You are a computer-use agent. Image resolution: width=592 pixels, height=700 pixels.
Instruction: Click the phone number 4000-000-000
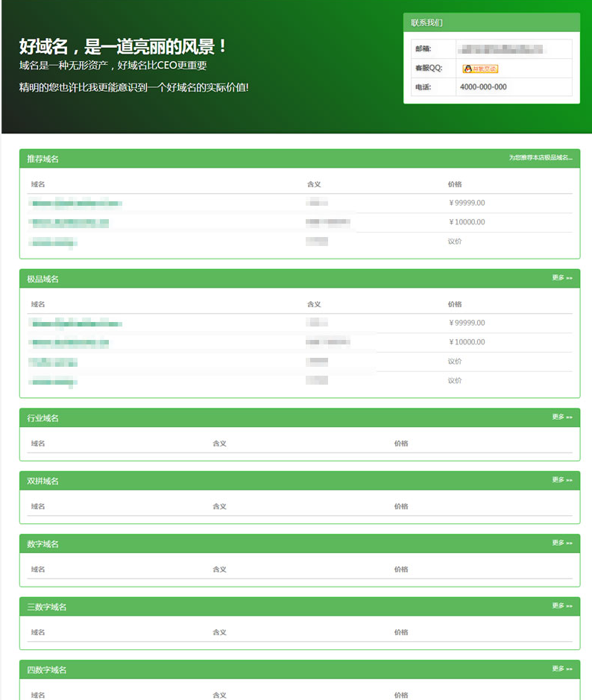tap(483, 87)
